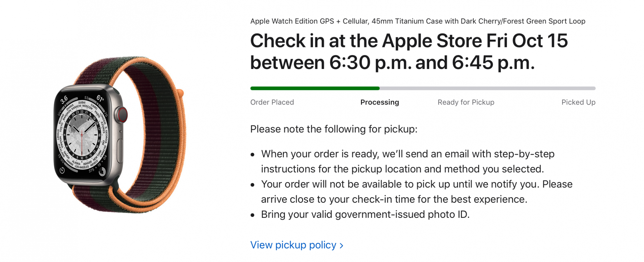Select the Order Placed status label
This screenshot has height=262, width=644.
pyautogui.click(x=272, y=102)
